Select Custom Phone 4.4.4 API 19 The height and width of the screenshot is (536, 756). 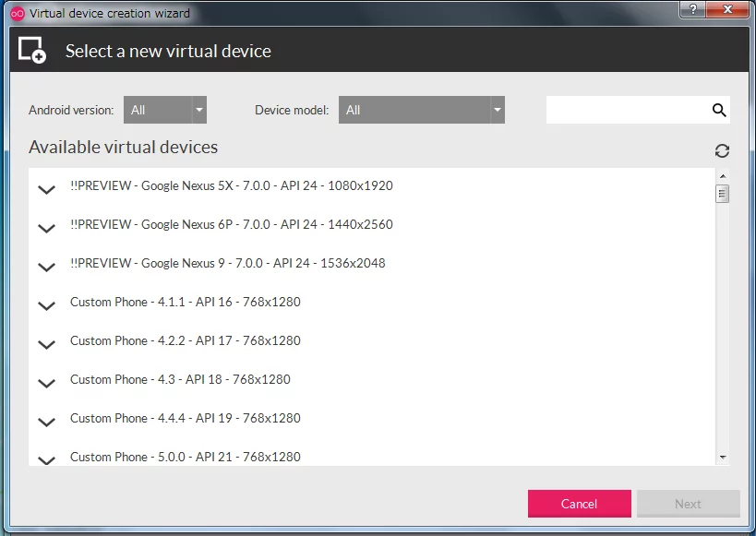(x=185, y=418)
